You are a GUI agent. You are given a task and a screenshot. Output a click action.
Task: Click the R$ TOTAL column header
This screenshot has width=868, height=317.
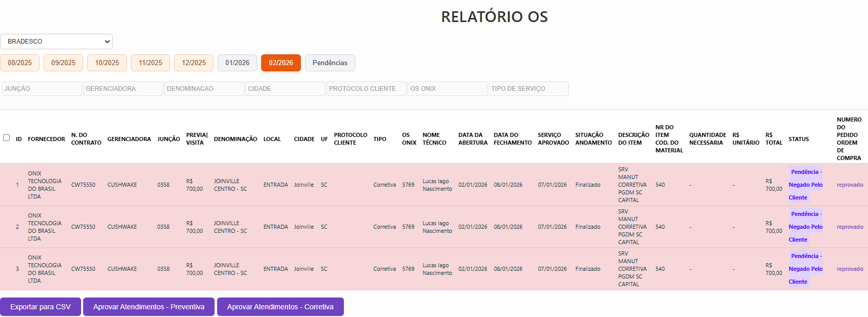pos(774,139)
